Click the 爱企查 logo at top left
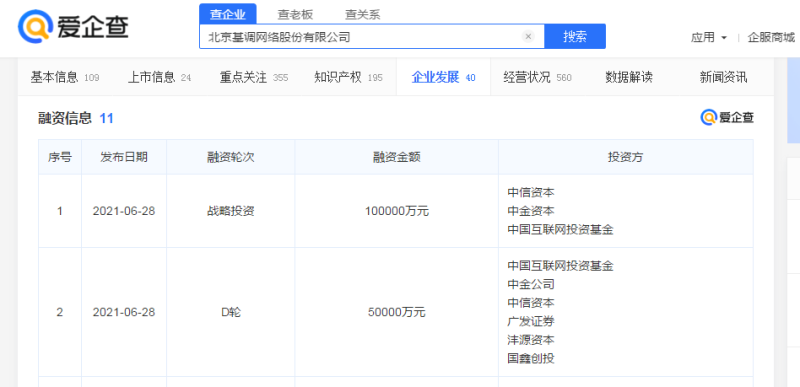The width and height of the screenshot is (800, 387). tap(73, 27)
